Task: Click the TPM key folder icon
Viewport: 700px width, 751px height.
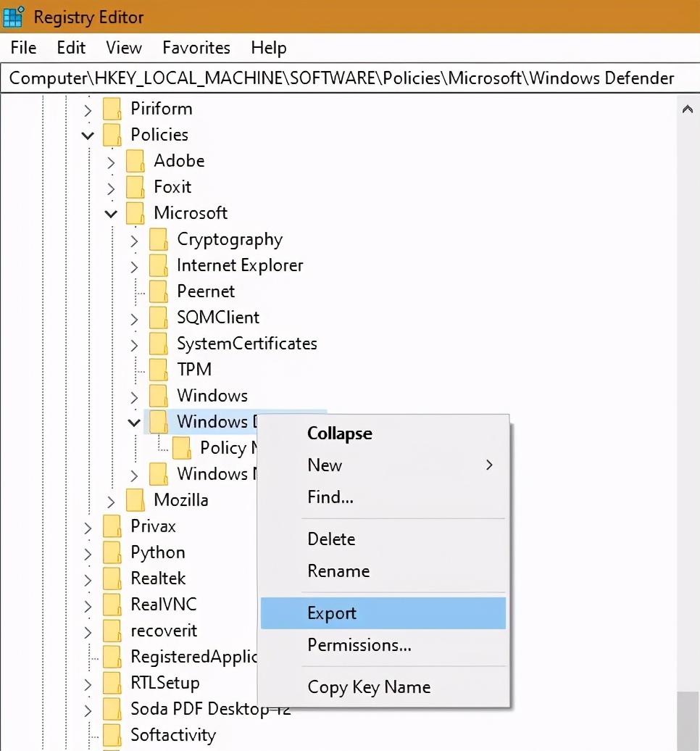Action: tap(158, 369)
